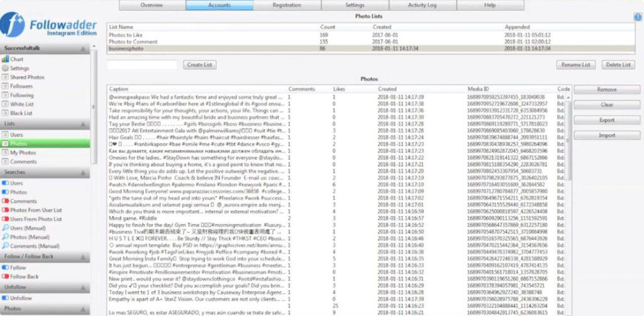Viewport: 644px width, 316px height.
Task: Toggle the Photos search switch
Action: point(5,193)
